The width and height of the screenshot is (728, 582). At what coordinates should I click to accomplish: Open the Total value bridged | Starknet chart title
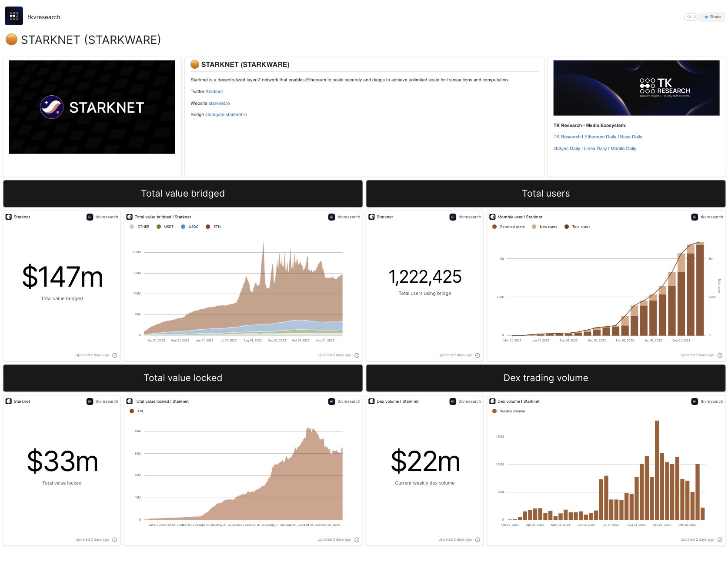tap(163, 217)
